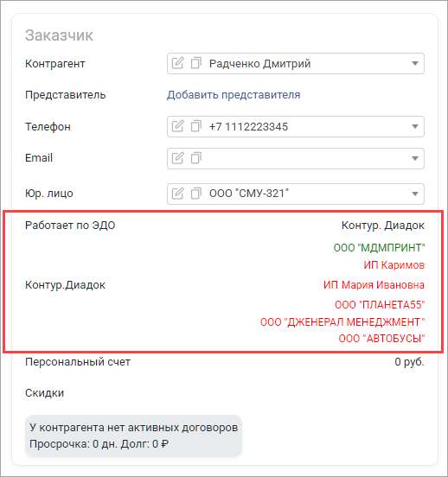Select ООО "МДМПРИНТ" green entry

(379, 248)
